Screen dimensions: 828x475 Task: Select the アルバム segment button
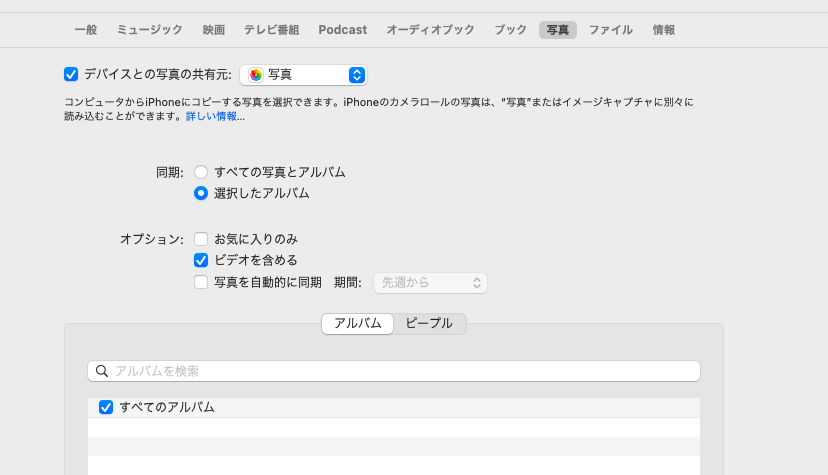pyautogui.click(x=358, y=323)
